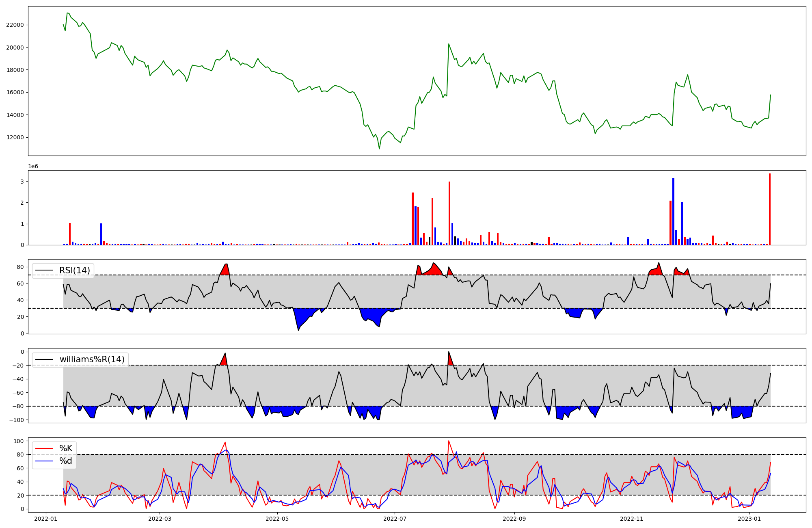Click the blue %d legend line sample
Image resolution: width=812 pixels, height=528 pixels.
pos(44,461)
